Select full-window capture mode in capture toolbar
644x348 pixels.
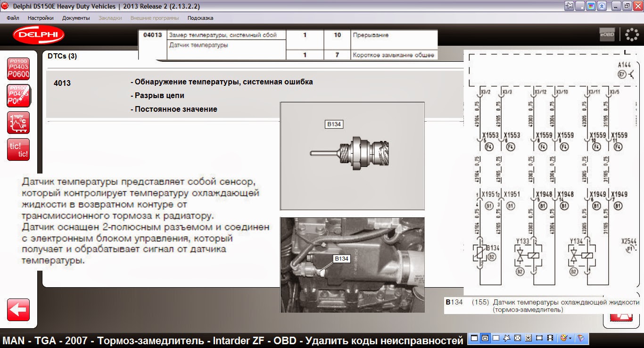474,338
